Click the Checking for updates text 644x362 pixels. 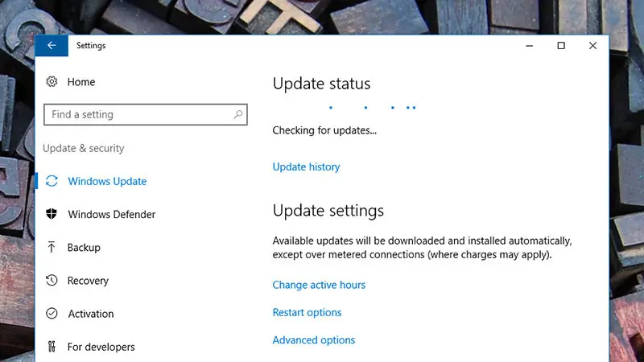tap(324, 130)
